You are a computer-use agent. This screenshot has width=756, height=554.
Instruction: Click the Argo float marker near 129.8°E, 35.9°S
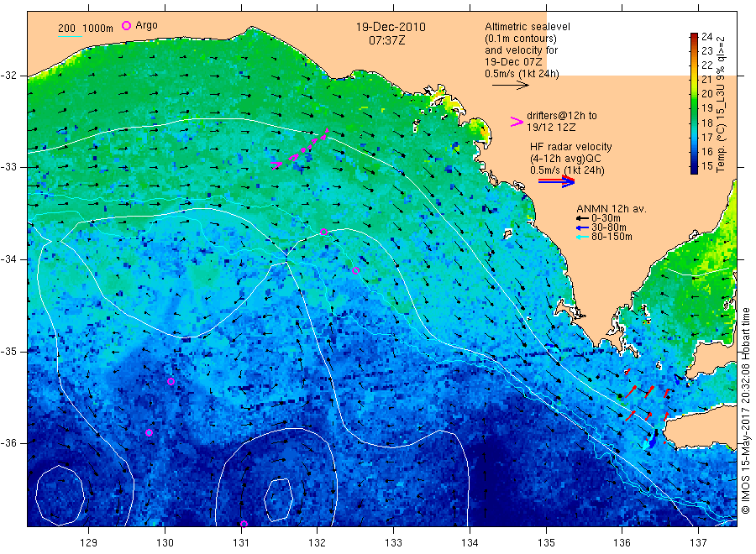click(x=149, y=432)
